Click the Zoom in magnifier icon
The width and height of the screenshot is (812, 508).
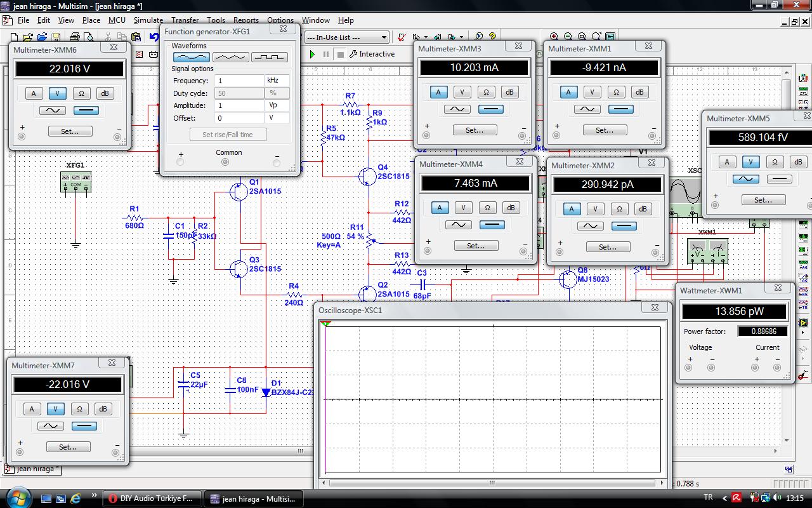point(554,37)
